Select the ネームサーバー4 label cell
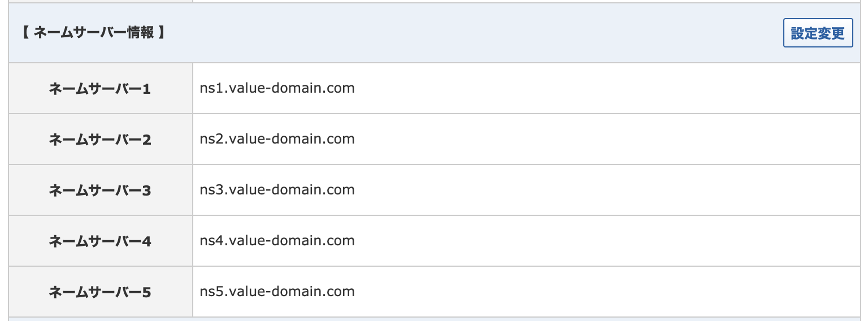The height and width of the screenshot is (321, 868). (100, 241)
